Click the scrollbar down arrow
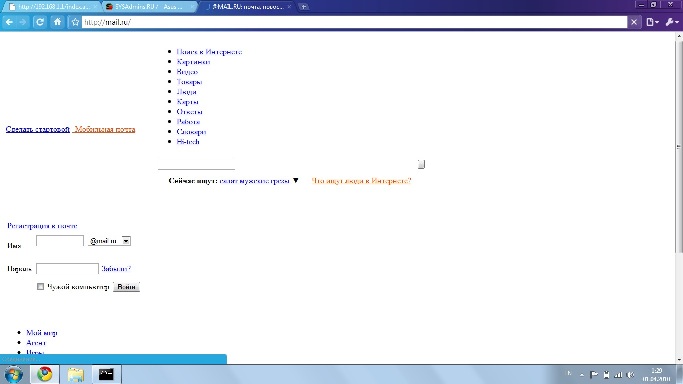 [679, 360]
